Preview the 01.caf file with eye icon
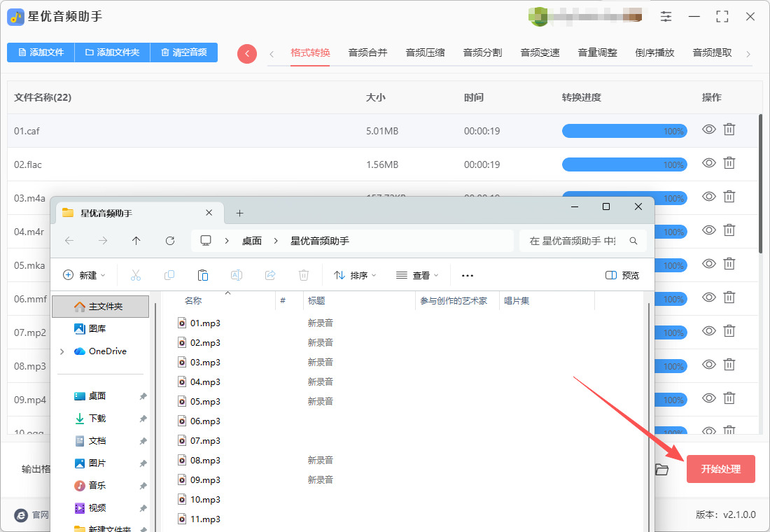Viewport: 770px width, 532px height. pos(708,129)
